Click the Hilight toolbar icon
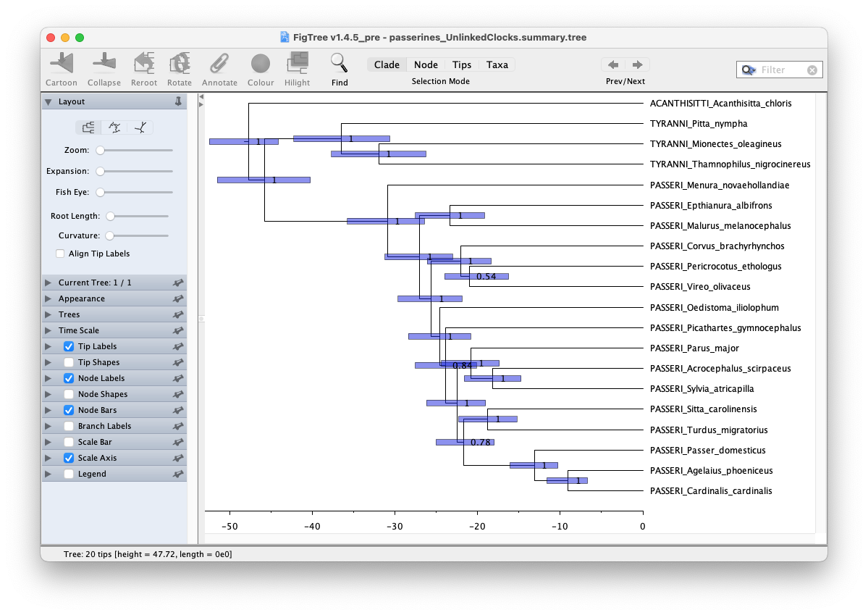 298,63
